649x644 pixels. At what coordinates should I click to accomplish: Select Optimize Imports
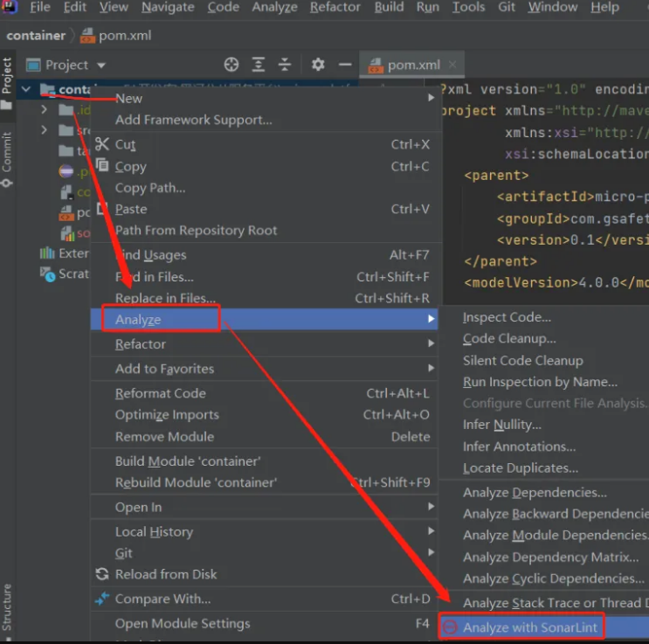[x=167, y=414]
